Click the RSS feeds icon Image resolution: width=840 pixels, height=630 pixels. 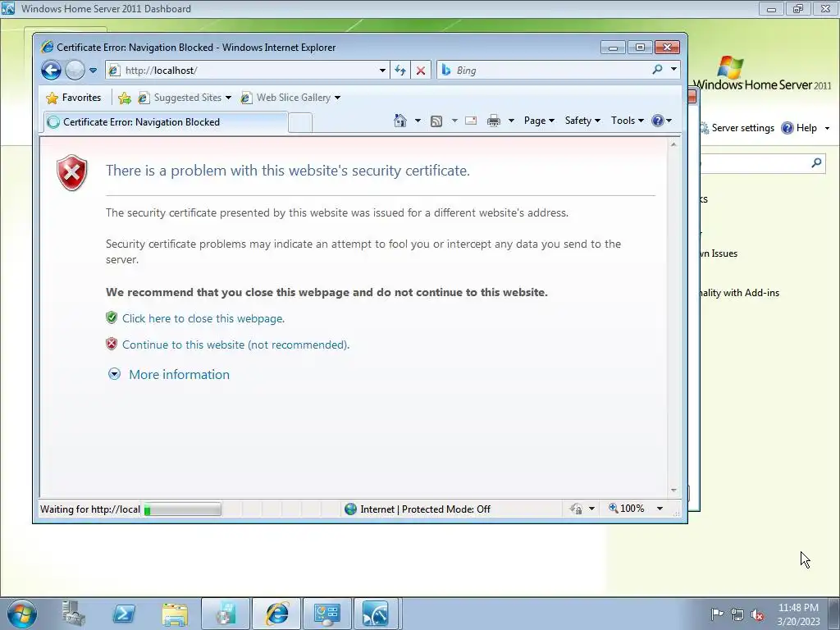click(x=436, y=121)
